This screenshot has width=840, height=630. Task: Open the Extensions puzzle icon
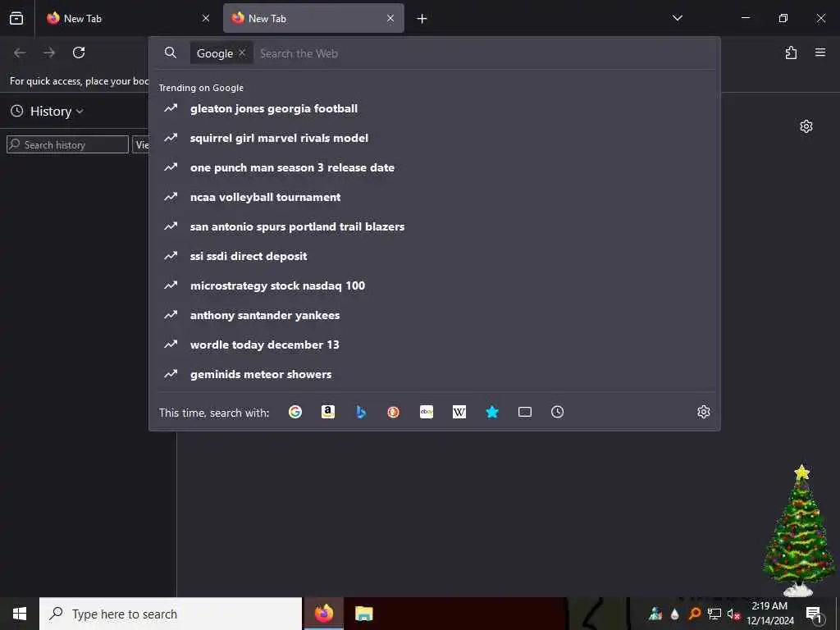(791, 52)
